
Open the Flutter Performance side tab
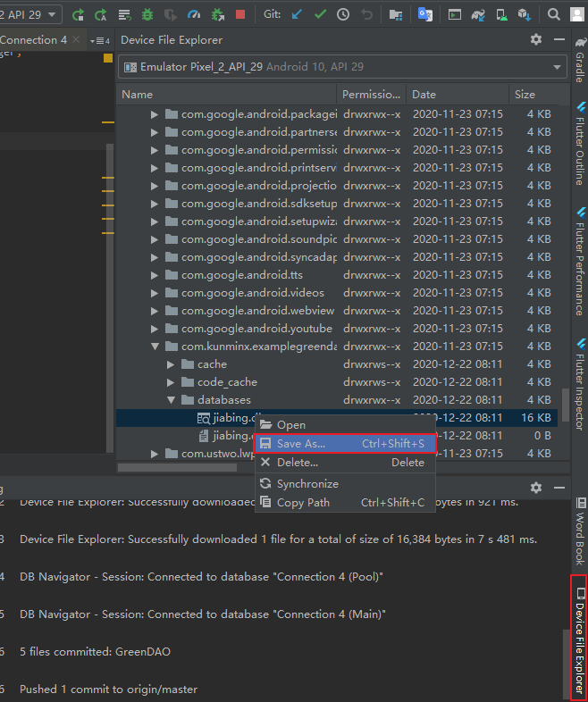580,262
